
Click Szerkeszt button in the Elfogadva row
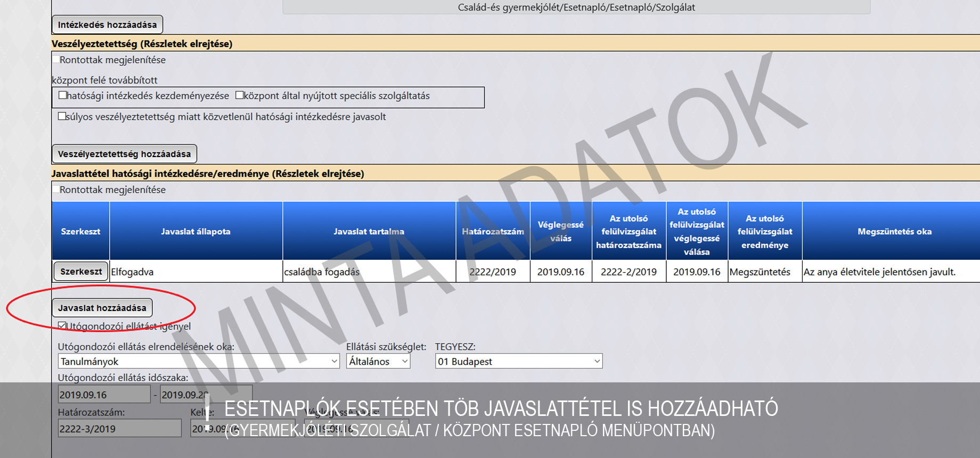click(81, 272)
